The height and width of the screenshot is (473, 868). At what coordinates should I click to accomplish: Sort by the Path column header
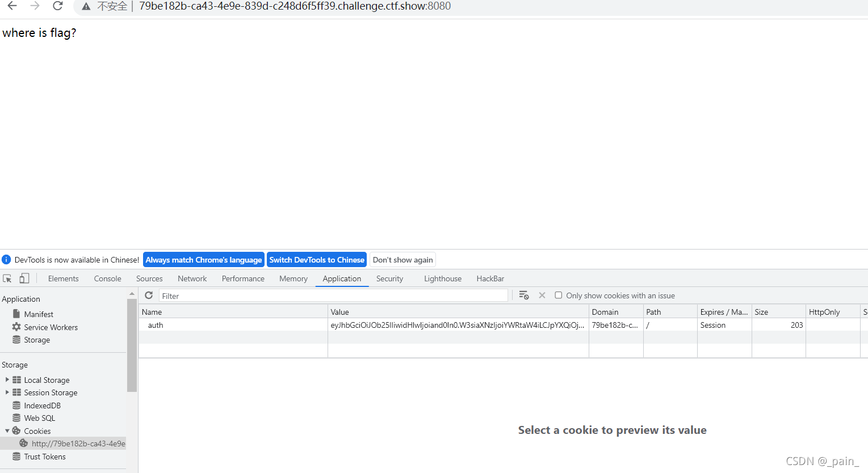[670, 311]
